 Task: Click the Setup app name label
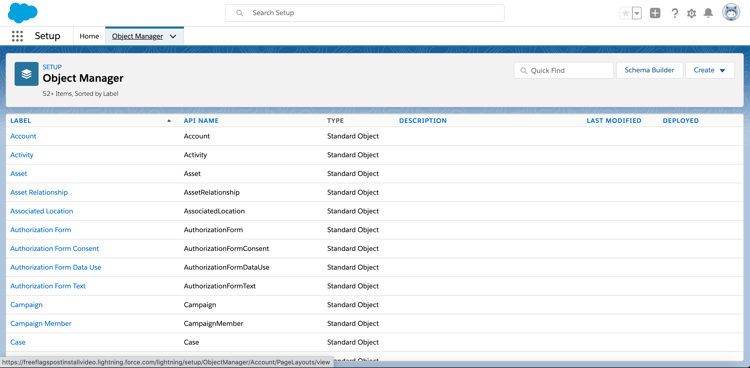[47, 36]
